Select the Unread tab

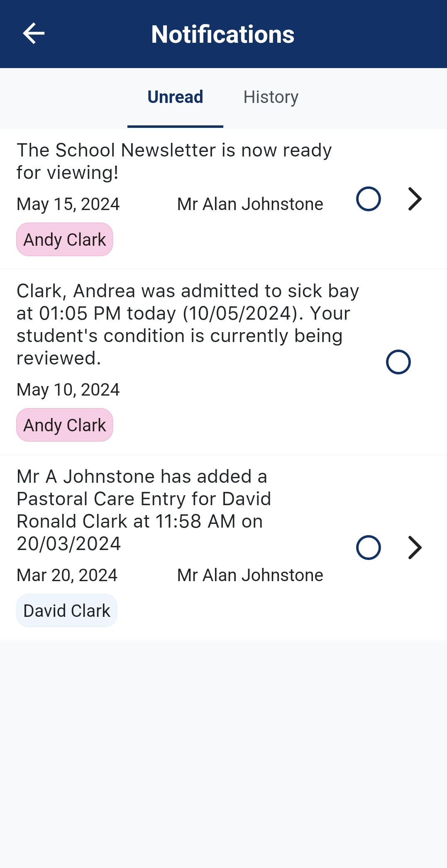pyautogui.click(x=175, y=98)
